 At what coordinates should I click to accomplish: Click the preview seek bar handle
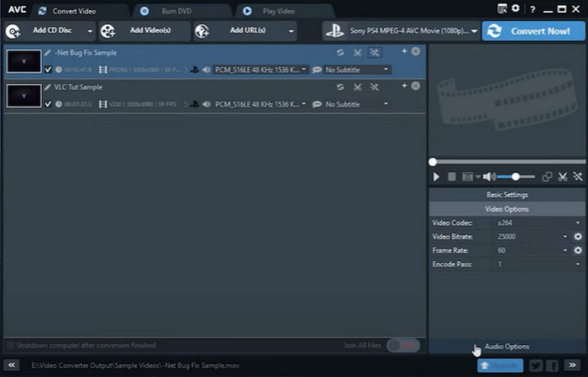(x=433, y=162)
